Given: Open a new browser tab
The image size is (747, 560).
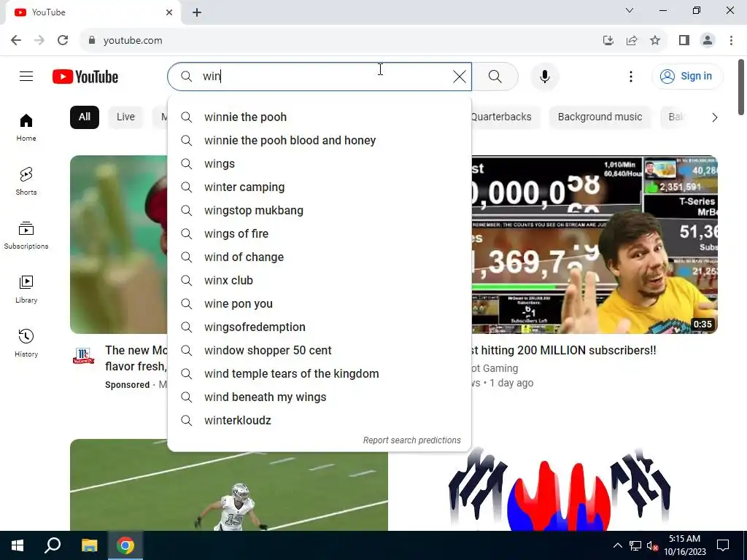Looking at the screenshot, I should tap(197, 13).
